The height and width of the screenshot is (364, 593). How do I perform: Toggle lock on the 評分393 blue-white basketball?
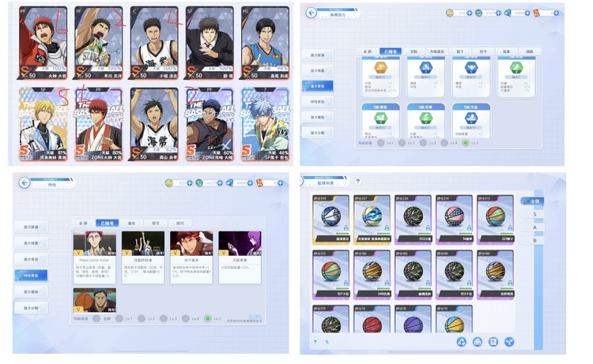[x=346, y=228]
